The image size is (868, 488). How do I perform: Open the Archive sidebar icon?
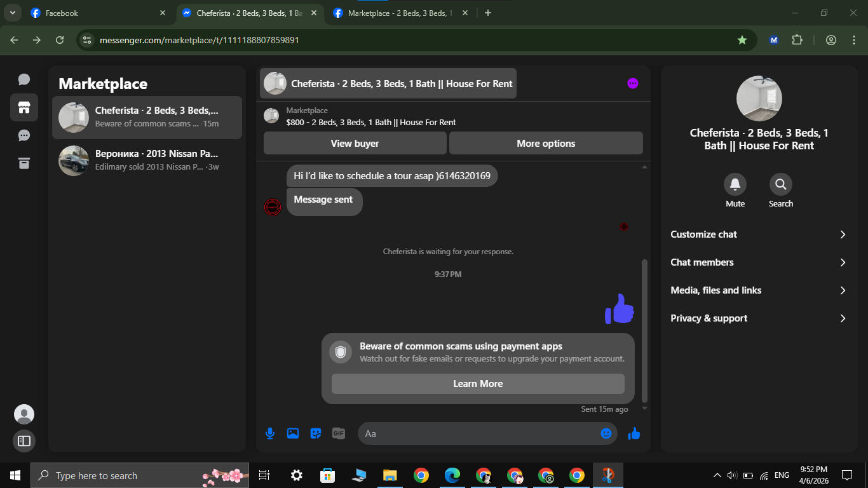pos(24,163)
